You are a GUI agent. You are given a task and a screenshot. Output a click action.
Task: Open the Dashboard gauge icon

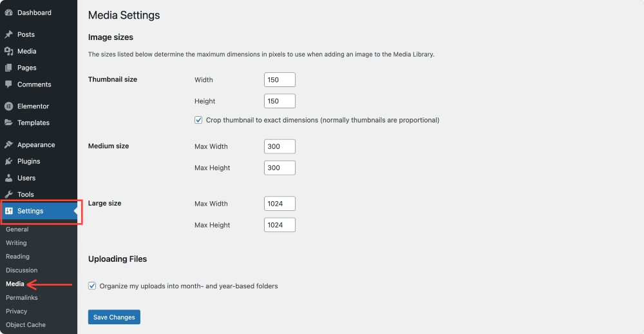click(x=8, y=13)
